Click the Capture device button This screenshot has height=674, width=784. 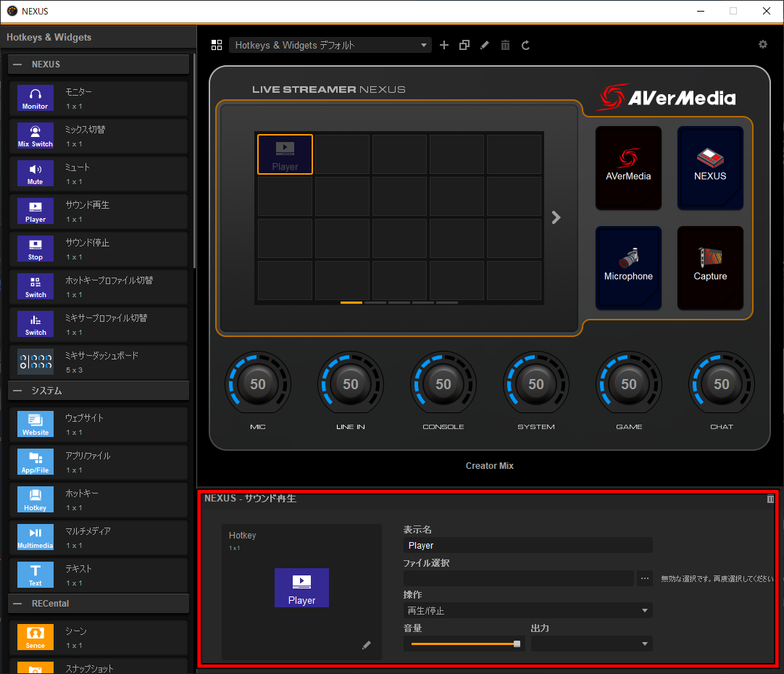pyautogui.click(x=710, y=268)
